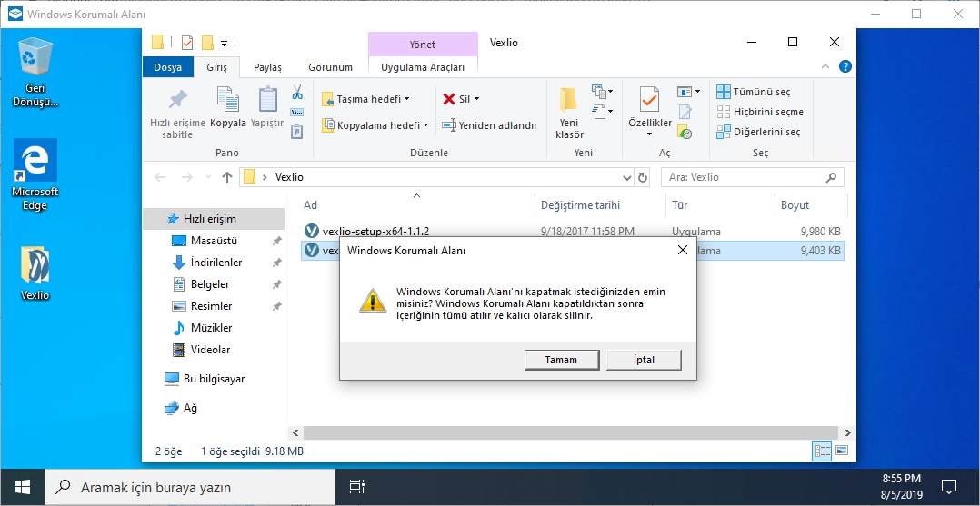Select Hızlı erişim in the navigation pane

pyautogui.click(x=213, y=219)
